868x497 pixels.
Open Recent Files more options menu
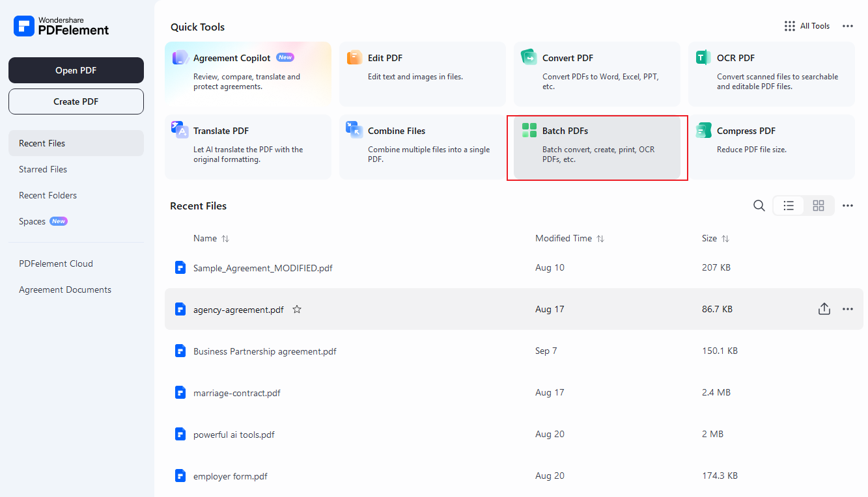[x=848, y=206]
